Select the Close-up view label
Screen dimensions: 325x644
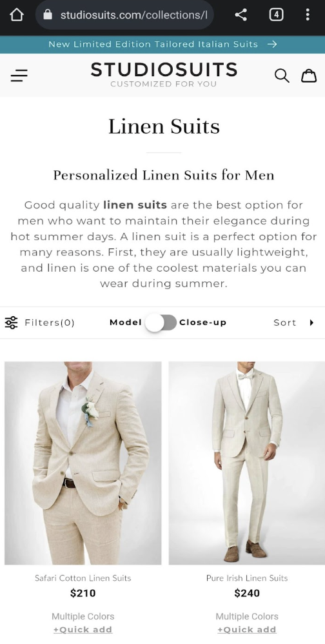[202, 323]
